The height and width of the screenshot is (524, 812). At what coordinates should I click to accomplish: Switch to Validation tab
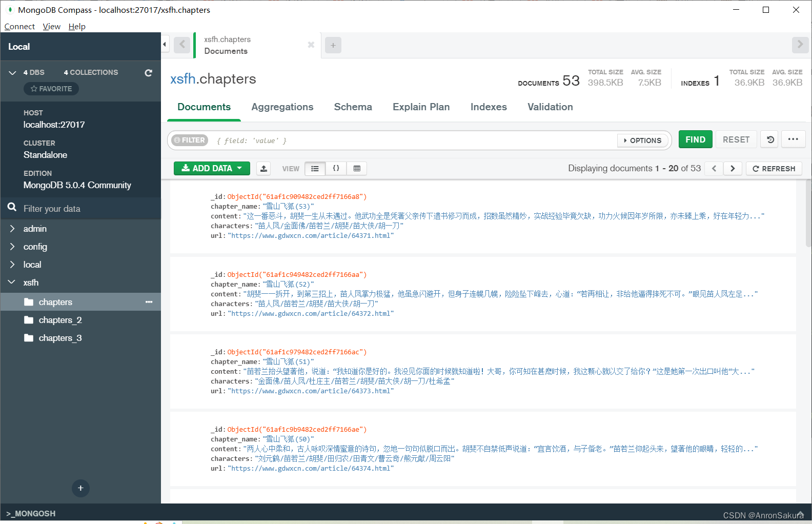[x=550, y=107]
